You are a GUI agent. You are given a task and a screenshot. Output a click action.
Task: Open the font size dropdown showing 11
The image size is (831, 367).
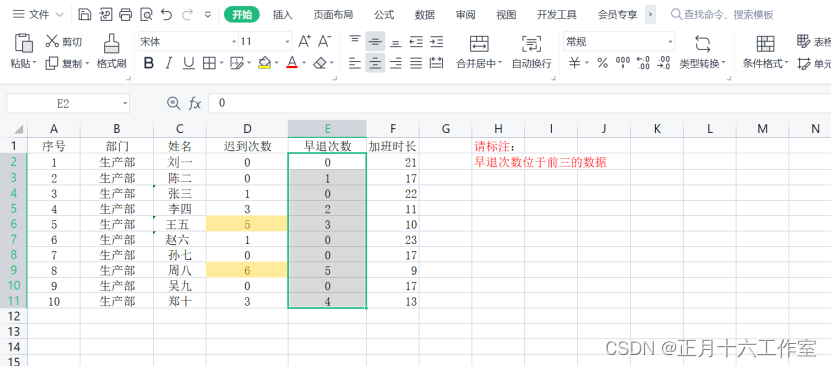click(287, 41)
